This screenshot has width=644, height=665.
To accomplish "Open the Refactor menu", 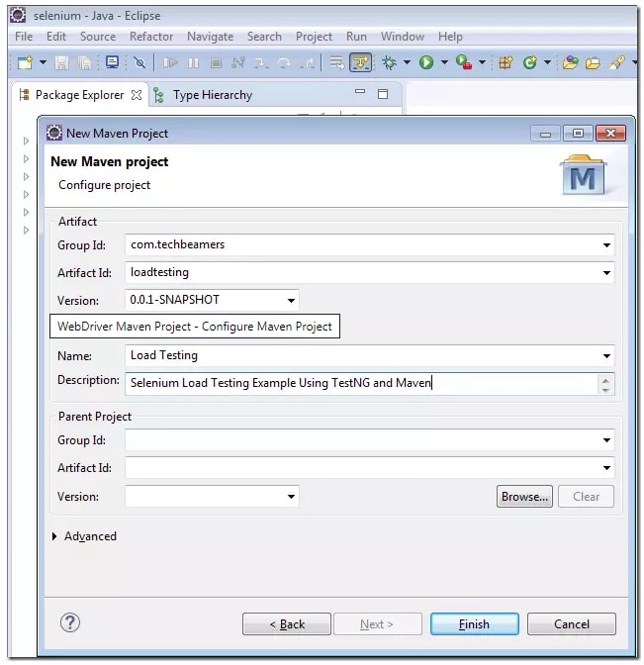I will coord(151,37).
